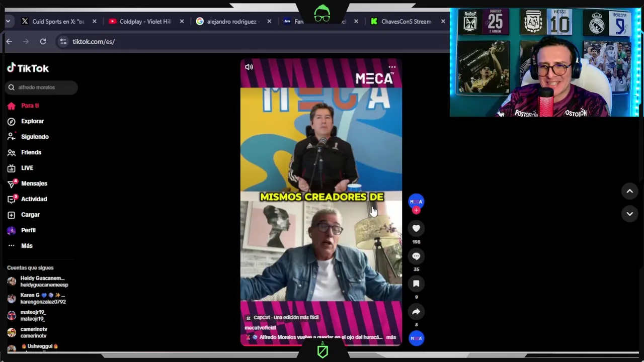Toggle the video's mute speaker icon
Image resolution: width=644 pixels, height=362 pixels.
pyautogui.click(x=249, y=67)
